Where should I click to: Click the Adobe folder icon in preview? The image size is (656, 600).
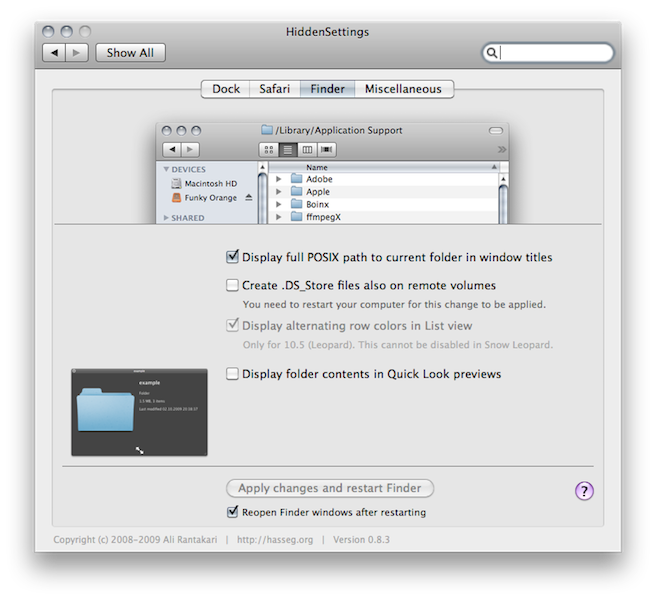[x=296, y=179]
